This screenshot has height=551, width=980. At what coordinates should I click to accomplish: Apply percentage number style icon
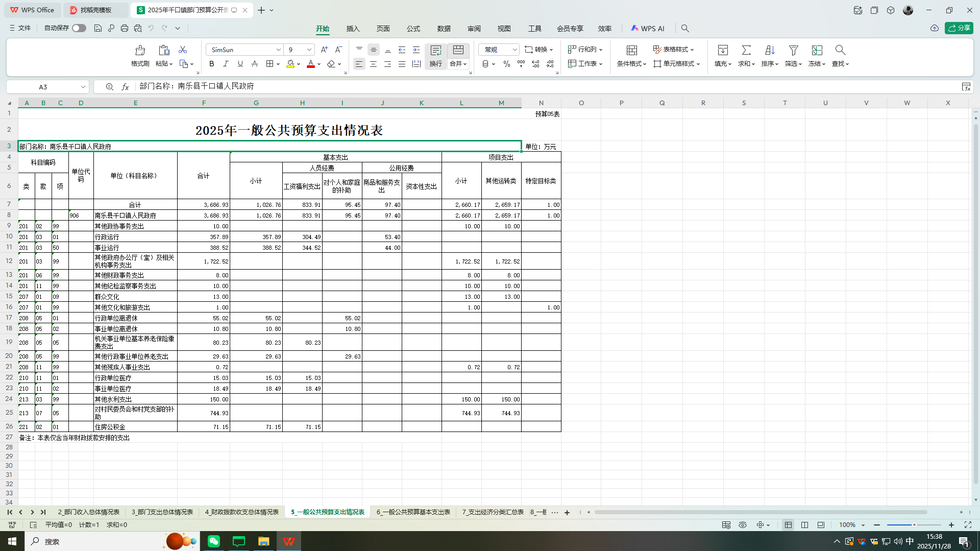pos(506,64)
